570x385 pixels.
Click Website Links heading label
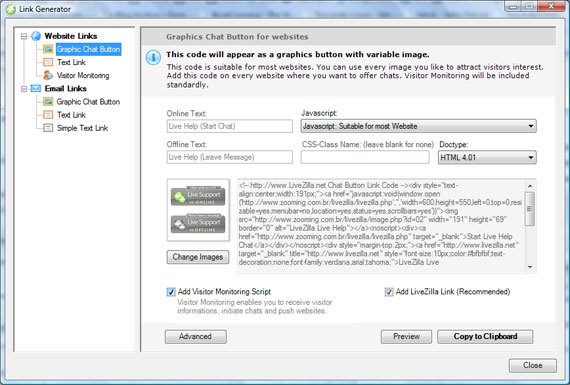click(x=71, y=36)
